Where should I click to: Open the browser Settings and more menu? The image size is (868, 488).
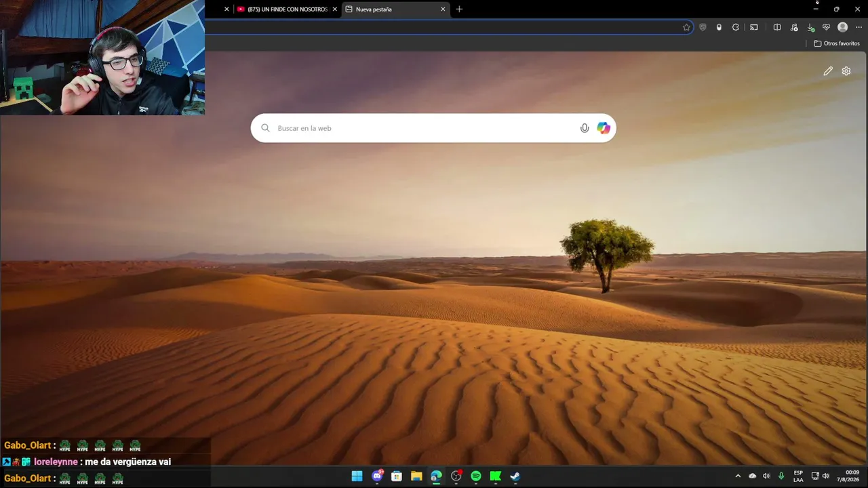[x=859, y=27]
